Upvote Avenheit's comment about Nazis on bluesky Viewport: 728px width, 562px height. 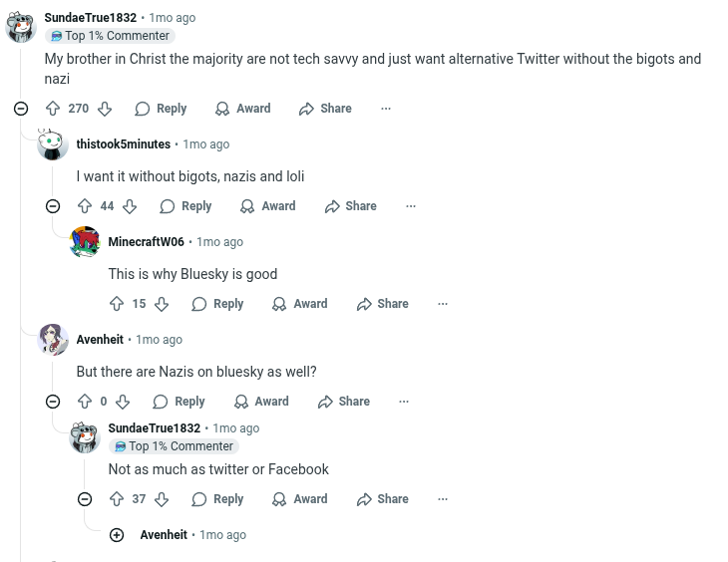[85, 402]
